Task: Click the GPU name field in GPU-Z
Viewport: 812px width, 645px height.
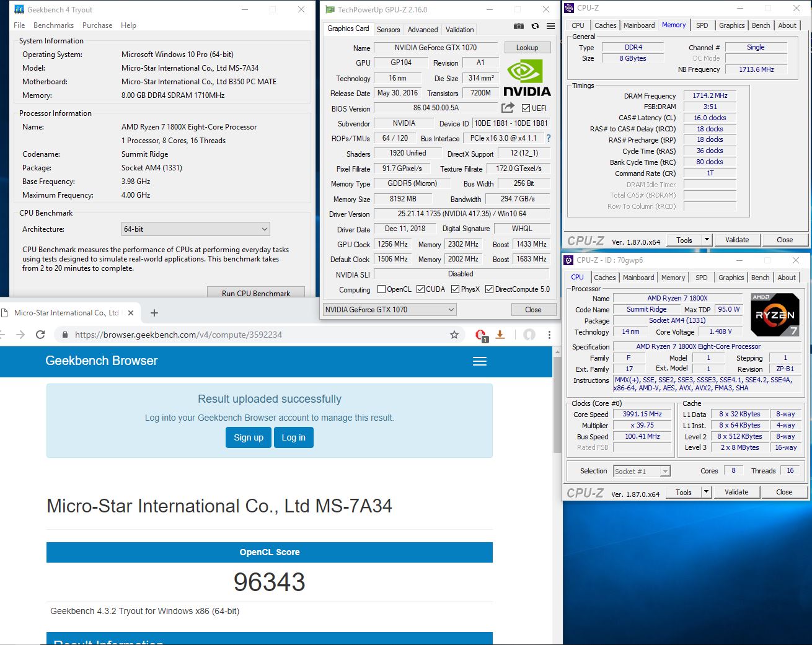Action: click(x=401, y=63)
